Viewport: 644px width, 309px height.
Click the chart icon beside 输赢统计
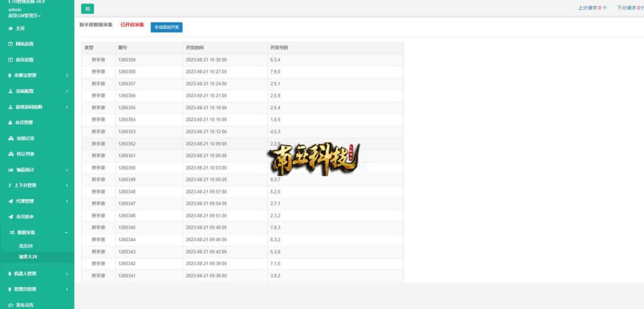coord(11,170)
